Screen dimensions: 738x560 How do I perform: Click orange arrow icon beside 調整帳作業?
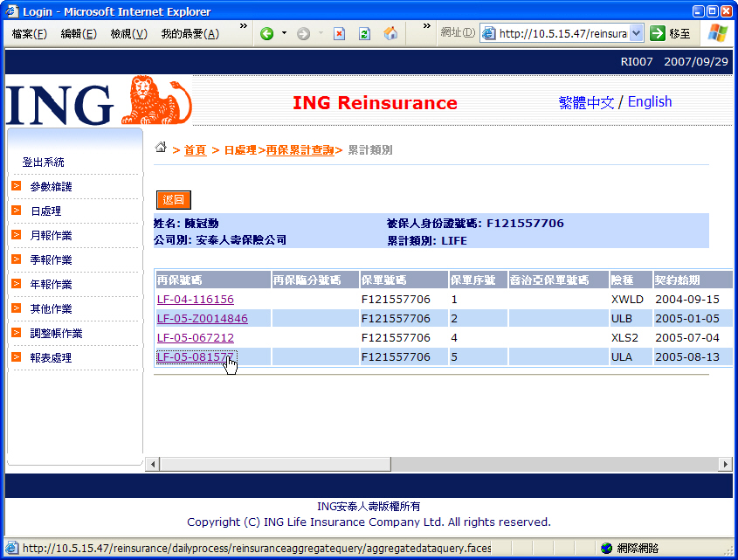pyautogui.click(x=17, y=333)
